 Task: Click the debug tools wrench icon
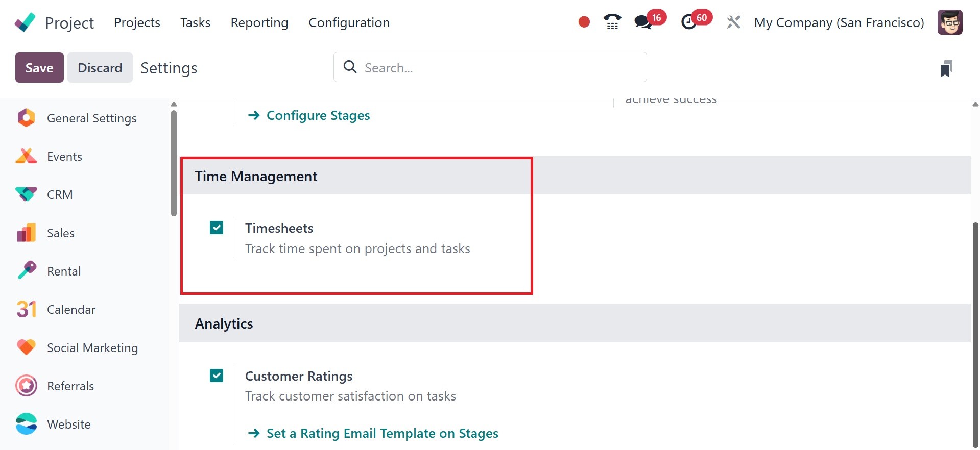click(x=733, y=22)
